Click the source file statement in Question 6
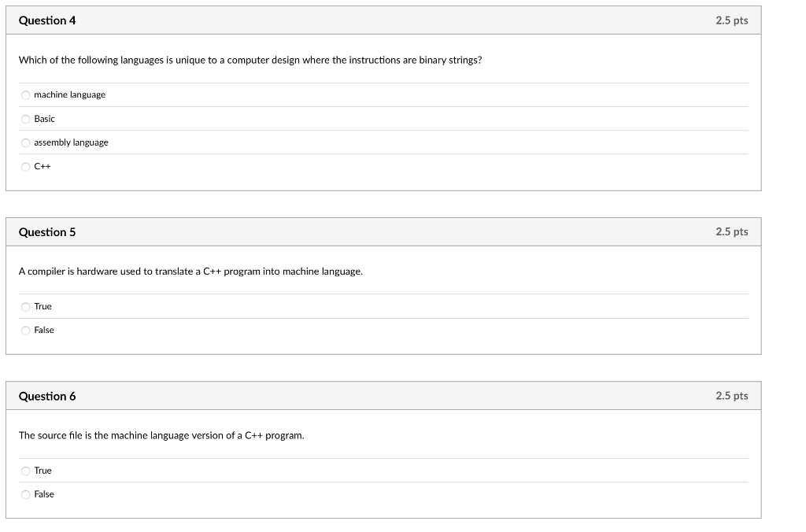 (x=161, y=434)
